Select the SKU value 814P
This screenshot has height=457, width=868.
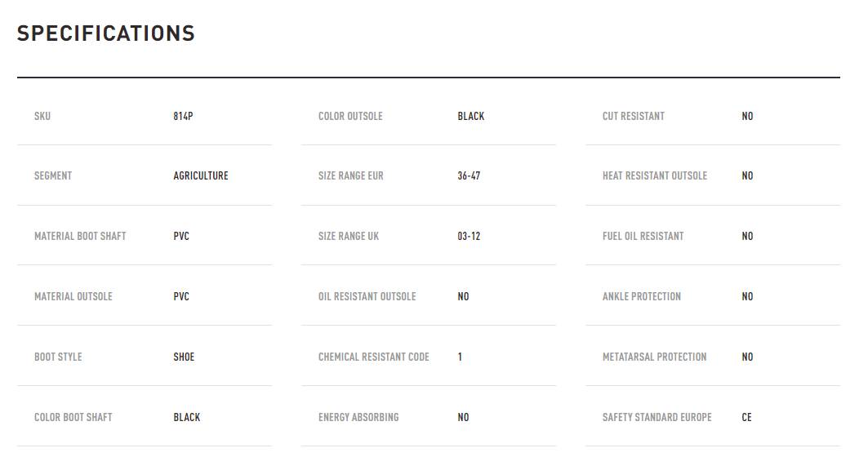183,116
